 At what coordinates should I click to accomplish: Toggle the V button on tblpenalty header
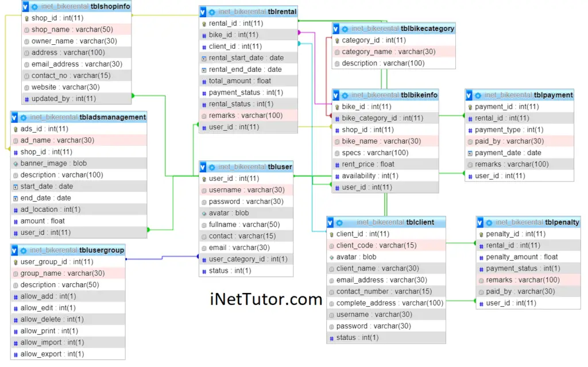(480, 222)
